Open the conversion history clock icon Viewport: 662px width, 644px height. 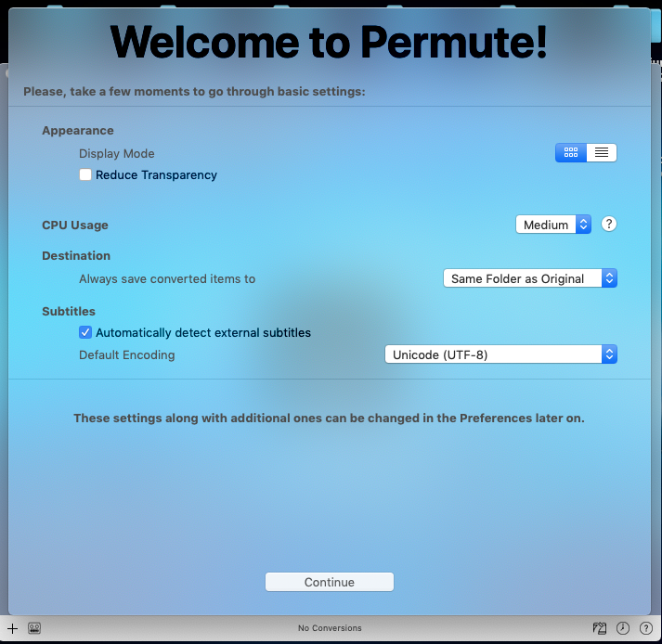pyautogui.click(x=623, y=628)
